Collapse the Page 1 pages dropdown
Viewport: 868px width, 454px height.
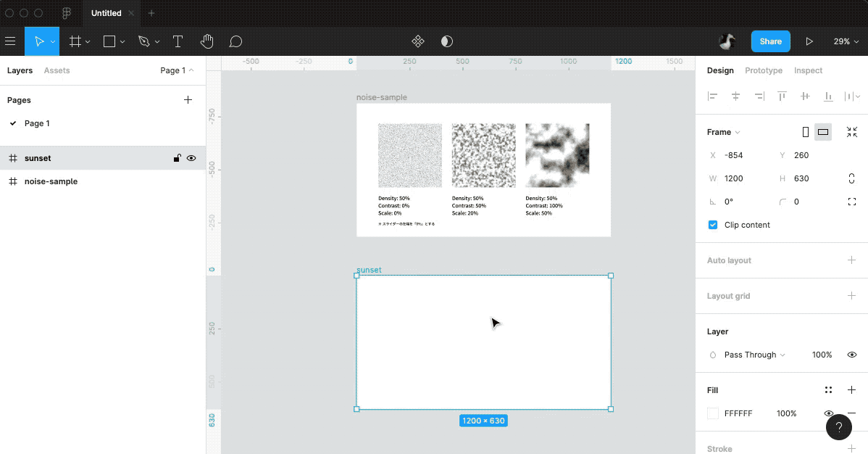177,70
